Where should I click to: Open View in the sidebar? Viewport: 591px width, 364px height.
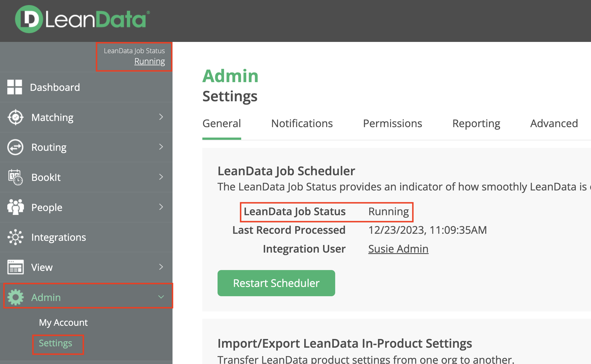click(86, 267)
